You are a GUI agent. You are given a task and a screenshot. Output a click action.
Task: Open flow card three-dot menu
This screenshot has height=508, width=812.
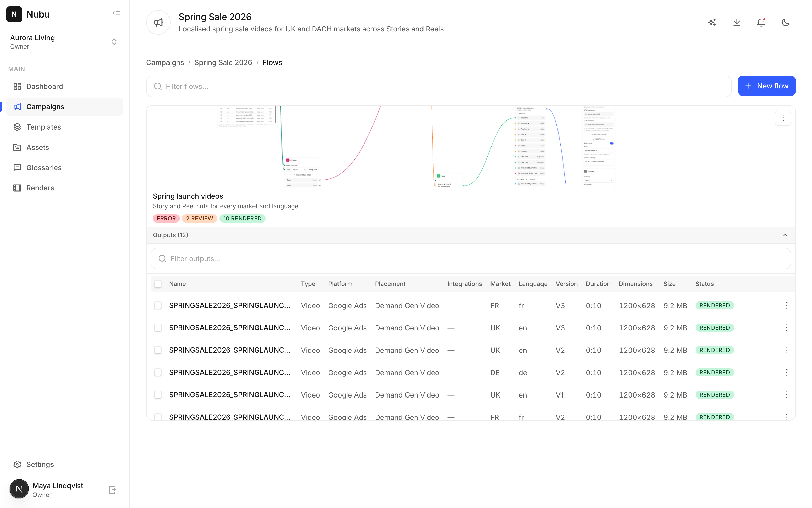[x=783, y=118]
